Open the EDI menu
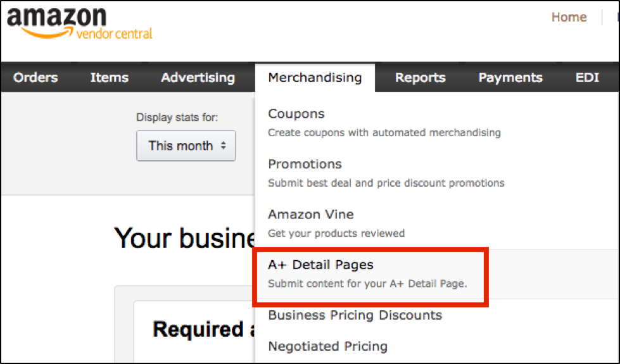Image resolution: width=620 pixels, height=364 pixels. pyautogui.click(x=587, y=77)
